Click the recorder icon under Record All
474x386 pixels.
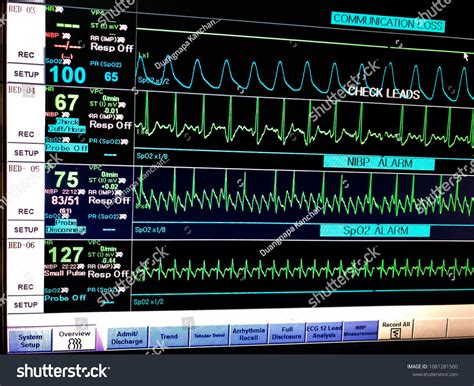point(395,333)
